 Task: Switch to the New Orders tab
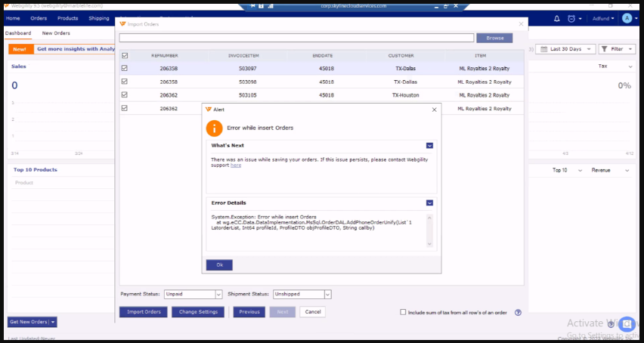(x=56, y=33)
